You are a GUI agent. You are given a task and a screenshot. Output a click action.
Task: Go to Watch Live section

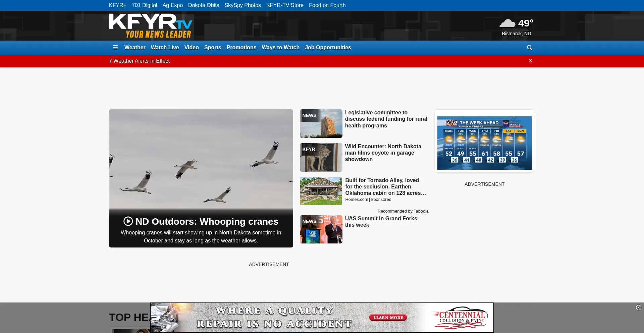(165, 48)
